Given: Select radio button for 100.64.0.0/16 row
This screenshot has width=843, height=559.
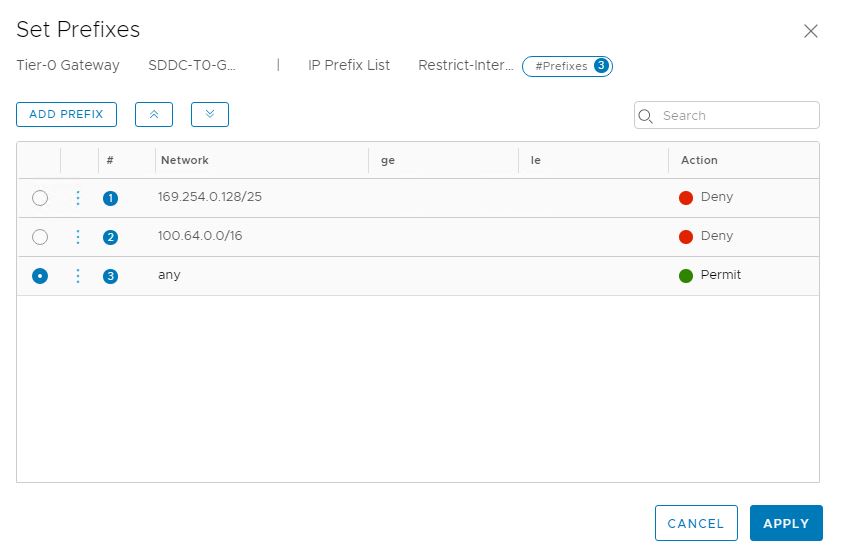Looking at the screenshot, I should 40,237.
